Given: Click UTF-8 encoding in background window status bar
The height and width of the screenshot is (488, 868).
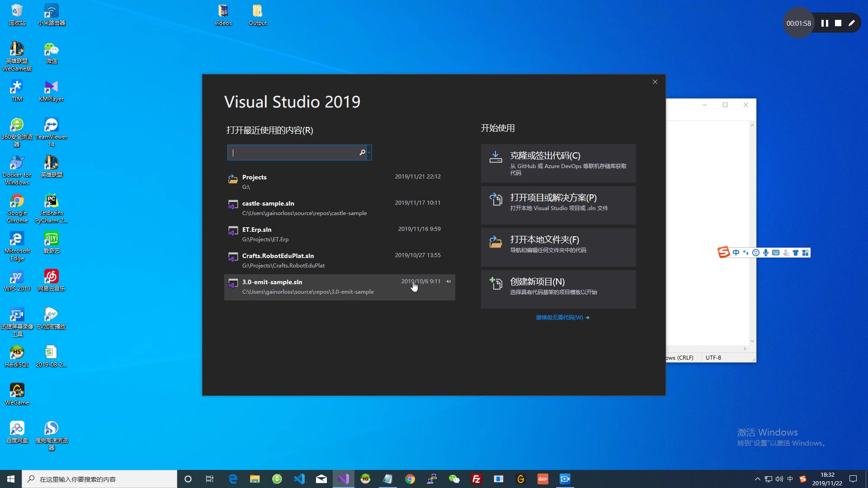Looking at the screenshot, I should click(x=713, y=357).
